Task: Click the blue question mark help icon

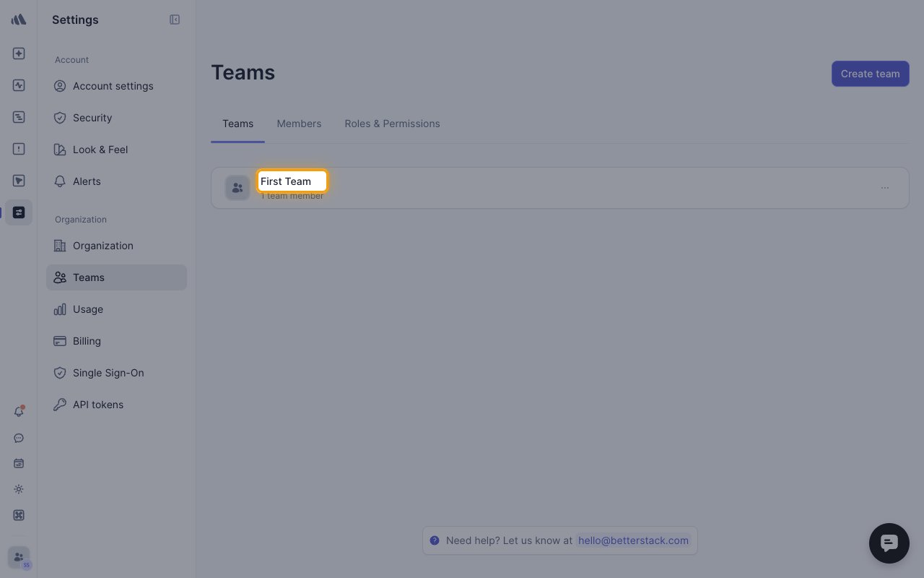Action: coord(435,540)
